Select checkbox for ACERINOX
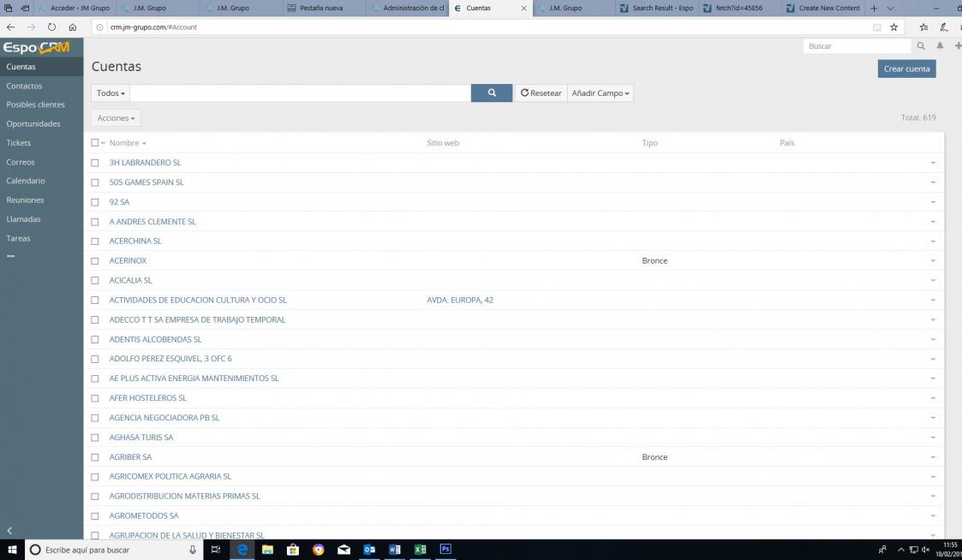 coord(94,260)
